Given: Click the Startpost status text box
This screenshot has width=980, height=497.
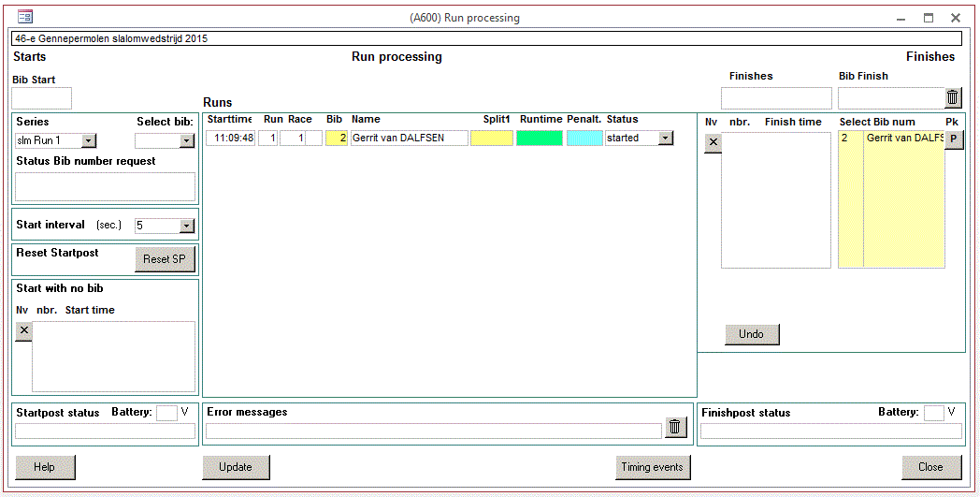Looking at the screenshot, I should click(105, 431).
